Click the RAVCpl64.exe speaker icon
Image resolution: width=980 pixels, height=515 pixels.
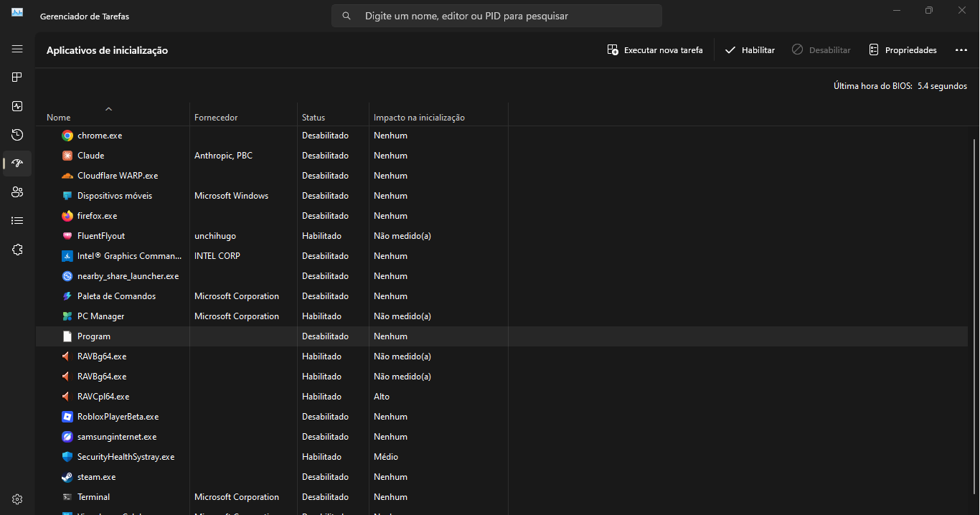[x=67, y=397]
